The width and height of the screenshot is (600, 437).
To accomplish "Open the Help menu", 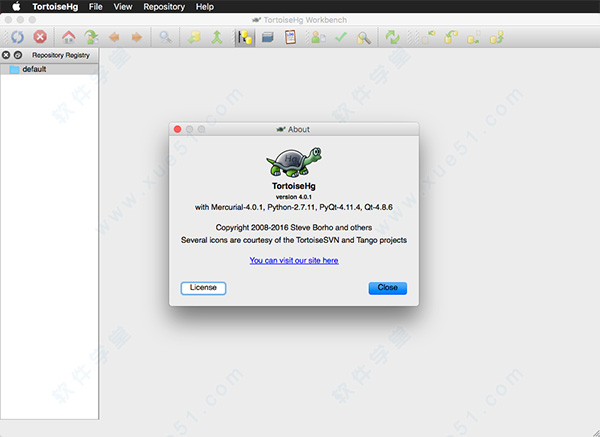I will pos(205,7).
